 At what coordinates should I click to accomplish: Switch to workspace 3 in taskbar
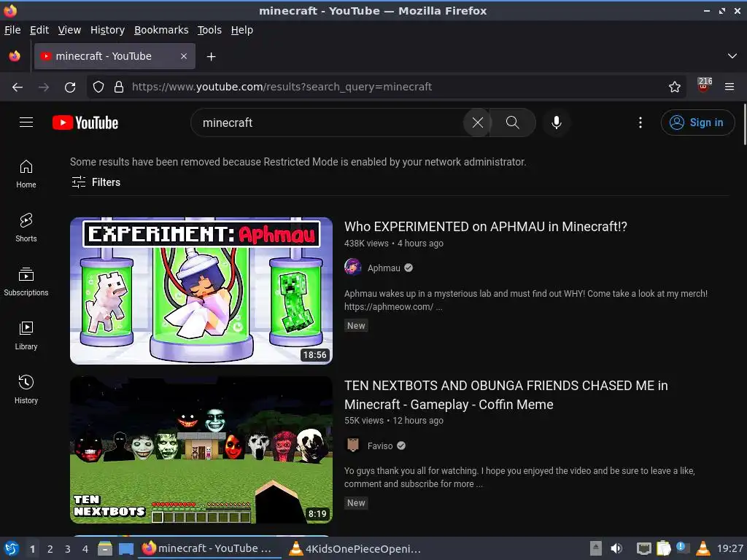coord(68,549)
